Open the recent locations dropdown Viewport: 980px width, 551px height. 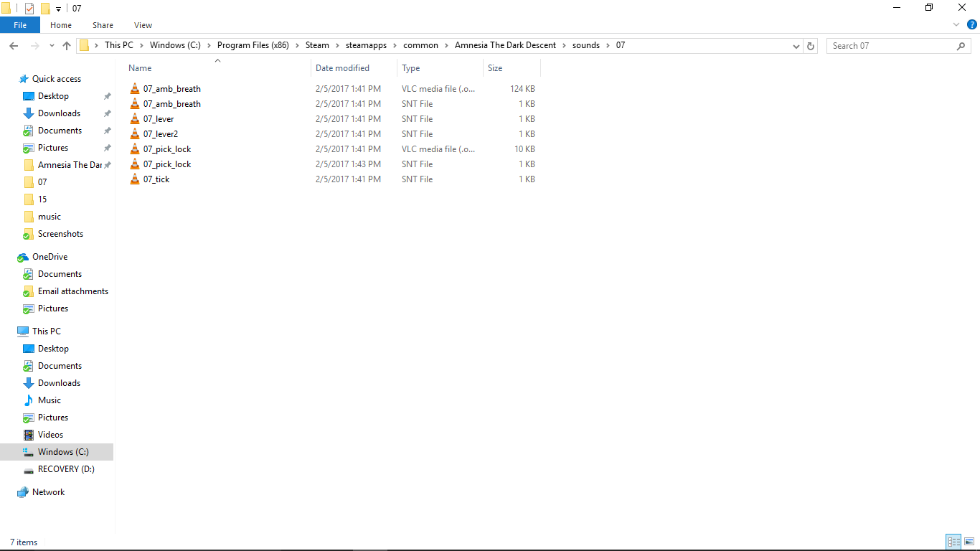pos(52,45)
